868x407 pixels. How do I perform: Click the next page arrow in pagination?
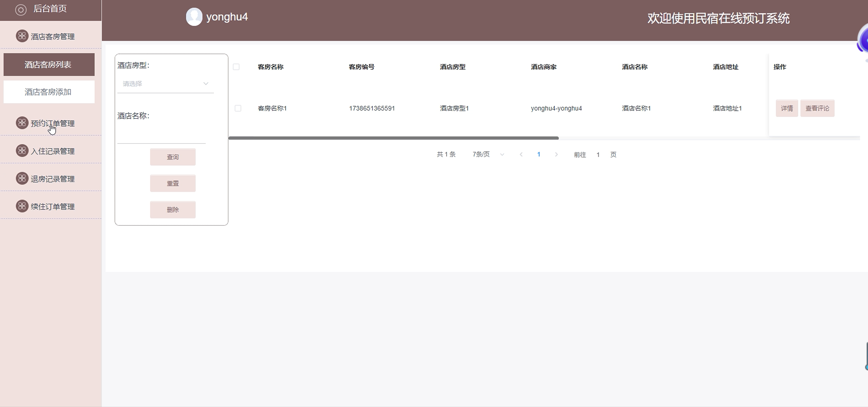point(556,155)
